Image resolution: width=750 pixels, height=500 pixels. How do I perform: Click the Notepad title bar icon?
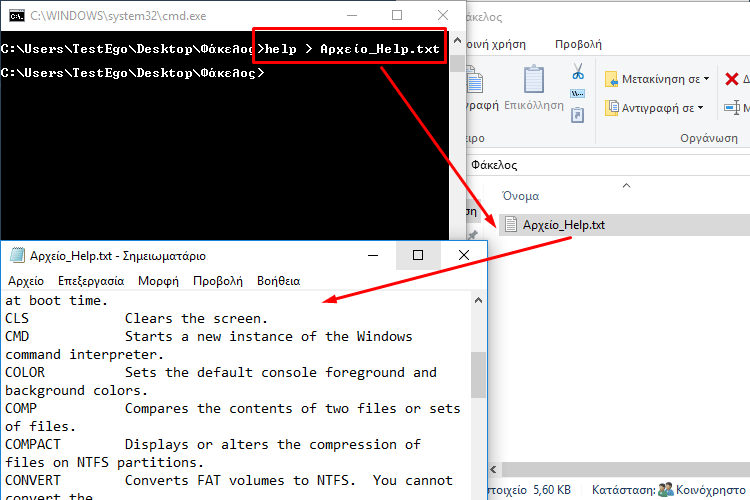[x=17, y=256]
